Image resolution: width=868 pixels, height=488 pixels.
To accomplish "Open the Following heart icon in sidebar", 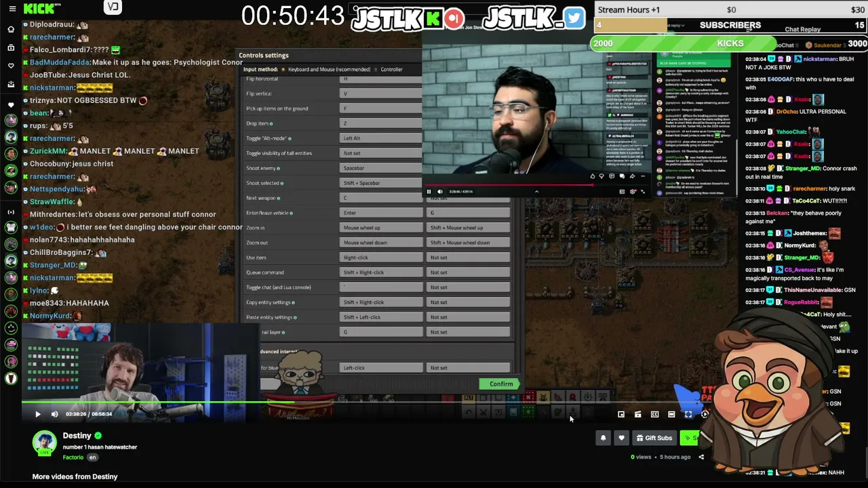I will (11, 66).
